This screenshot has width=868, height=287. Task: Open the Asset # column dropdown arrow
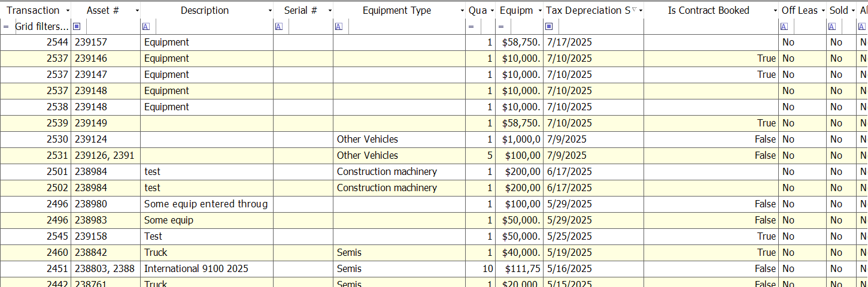tap(138, 11)
